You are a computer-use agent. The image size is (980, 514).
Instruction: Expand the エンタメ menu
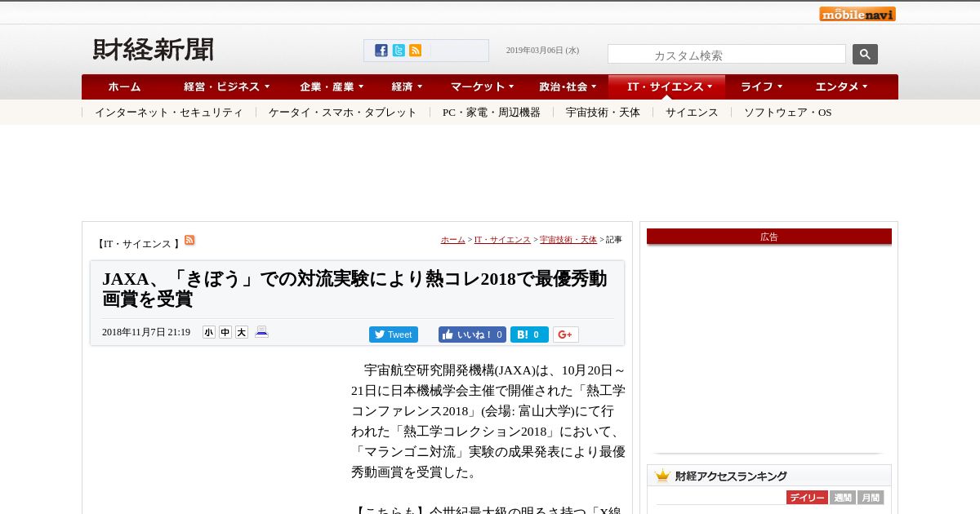click(x=841, y=86)
